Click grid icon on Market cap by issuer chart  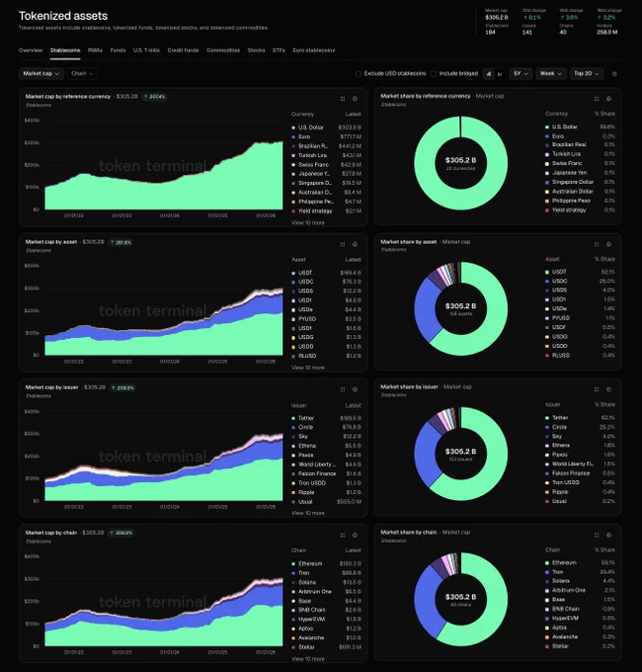(x=343, y=389)
